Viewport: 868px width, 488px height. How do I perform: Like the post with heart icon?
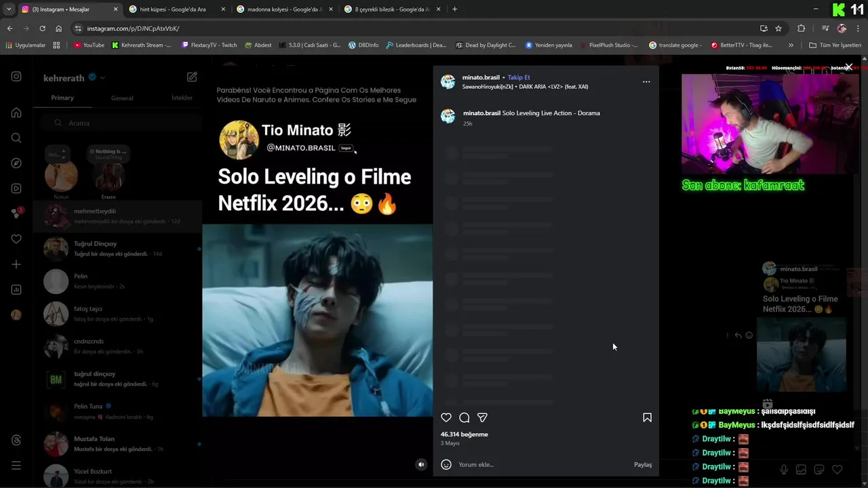(x=446, y=418)
